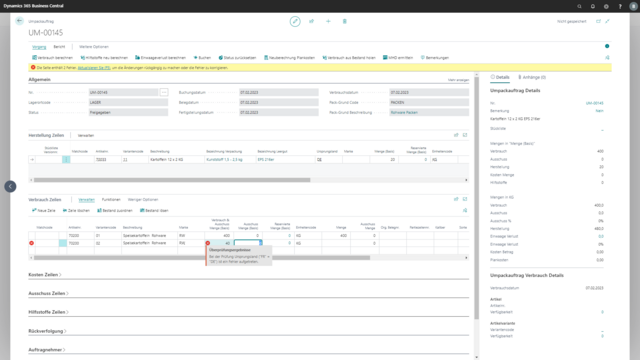
Task: Pin the action bar with pin icon
Action: tap(607, 58)
